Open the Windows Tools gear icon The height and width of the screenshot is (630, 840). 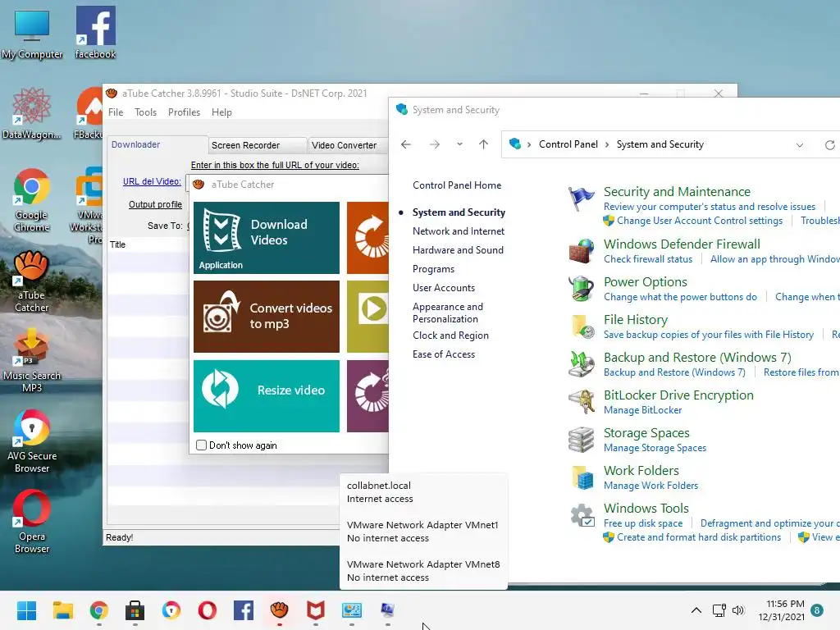click(582, 515)
